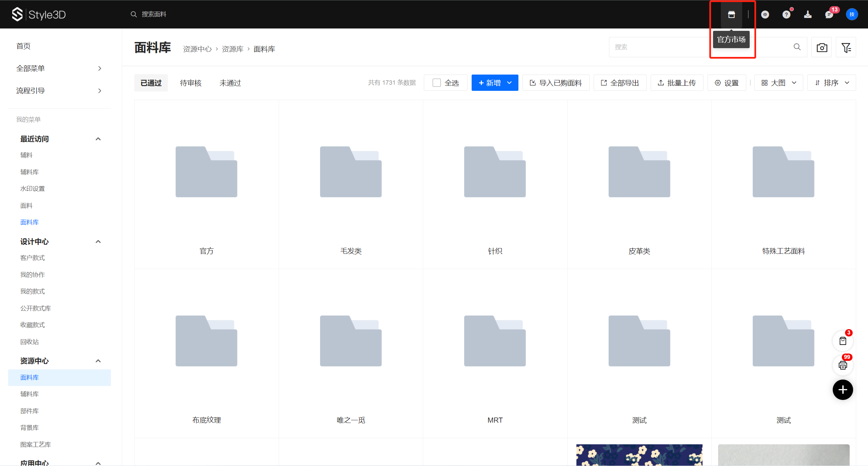Switch to the 待审核 tab

pyautogui.click(x=191, y=83)
